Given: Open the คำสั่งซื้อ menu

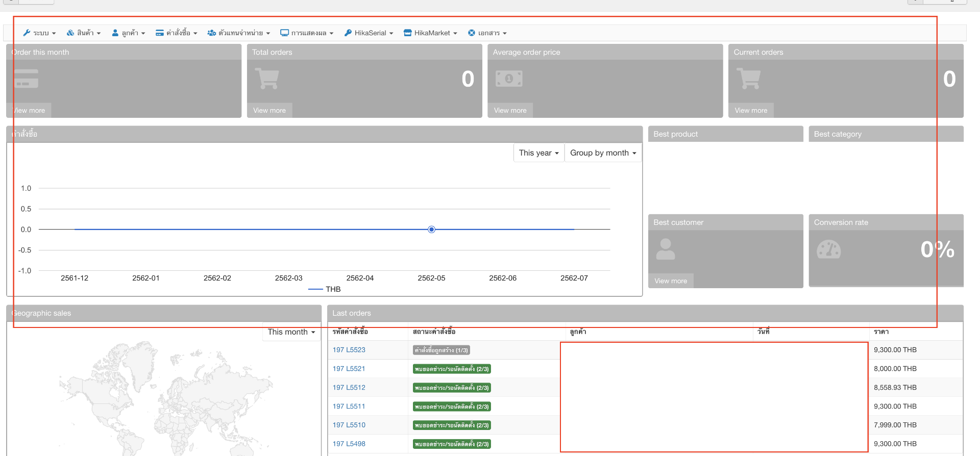Looking at the screenshot, I should [x=177, y=33].
